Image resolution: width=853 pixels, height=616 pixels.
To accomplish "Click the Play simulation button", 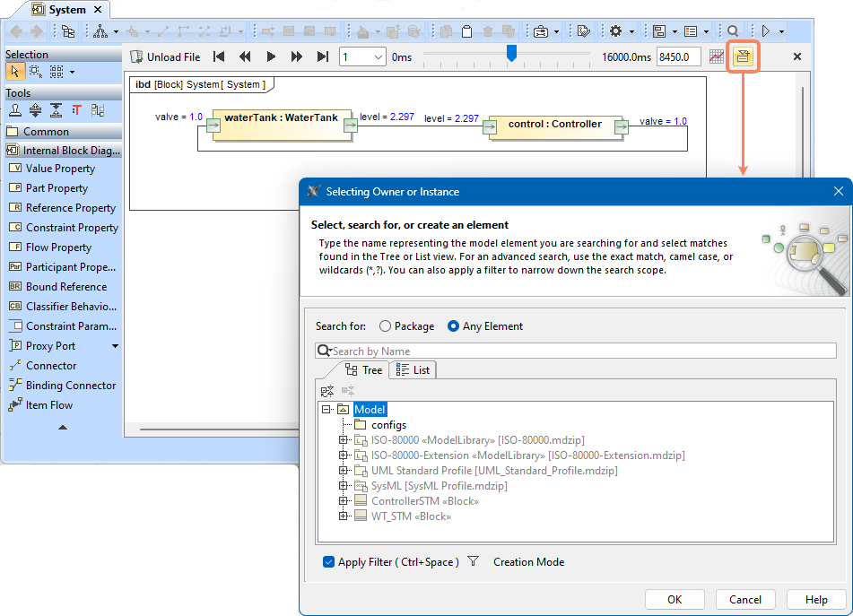I will click(x=271, y=56).
